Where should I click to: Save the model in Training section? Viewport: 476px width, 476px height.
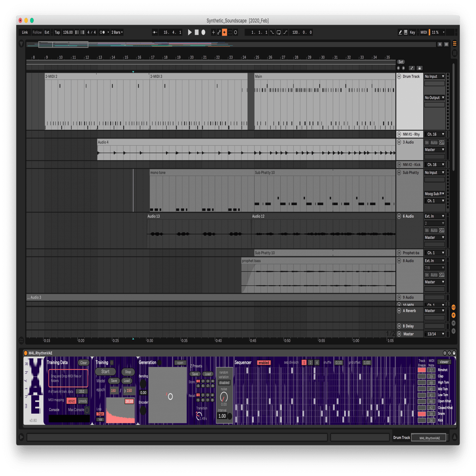tap(114, 381)
